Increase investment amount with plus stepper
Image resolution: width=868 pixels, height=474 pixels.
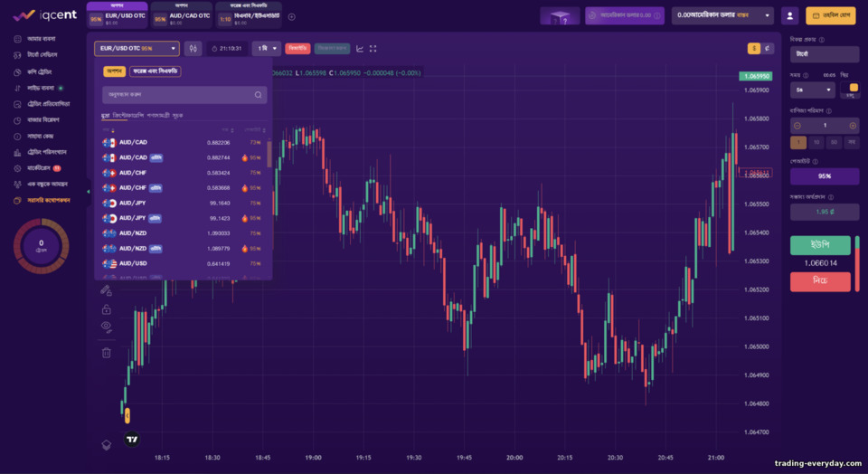(x=853, y=126)
